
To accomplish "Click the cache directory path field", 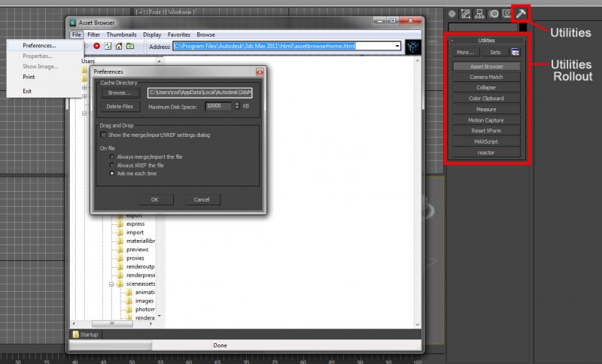I will click(x=199, y=93).
